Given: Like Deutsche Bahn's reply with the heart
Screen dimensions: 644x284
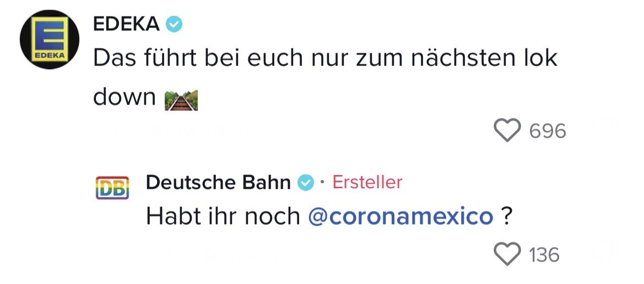Looking at the screenshot, I should (507, 254).
